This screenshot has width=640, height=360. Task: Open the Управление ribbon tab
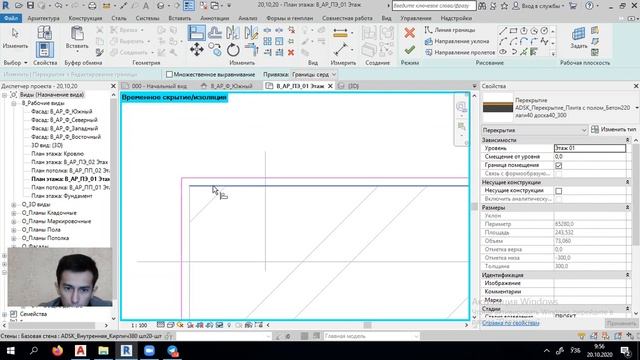click(416, 18)
